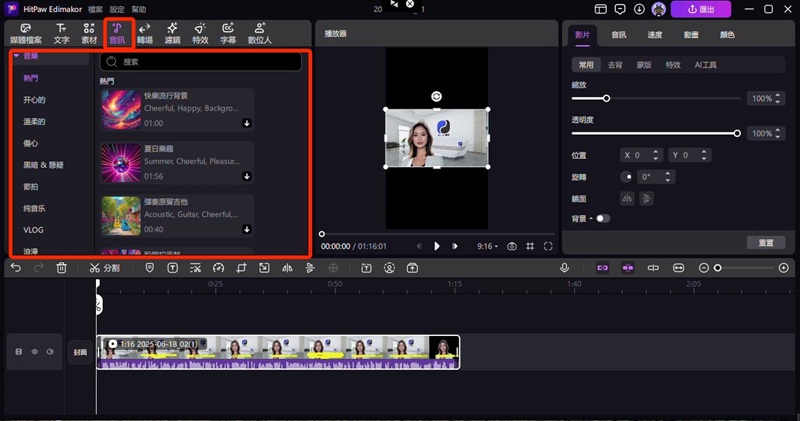The width and height of the screenshot is (800, 421).
Task: Select the 數位人 digital human tool
Action: [259, 33]
